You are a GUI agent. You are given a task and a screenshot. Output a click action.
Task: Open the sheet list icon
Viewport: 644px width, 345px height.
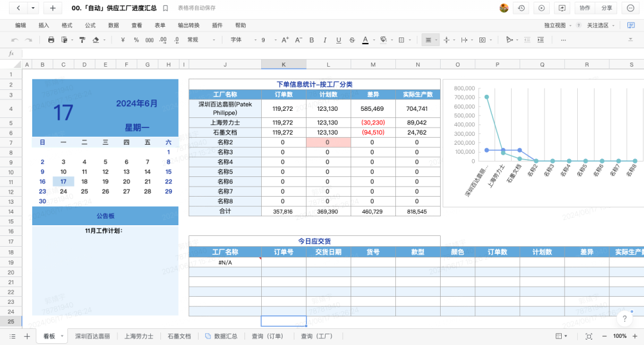tap(13, 337)
